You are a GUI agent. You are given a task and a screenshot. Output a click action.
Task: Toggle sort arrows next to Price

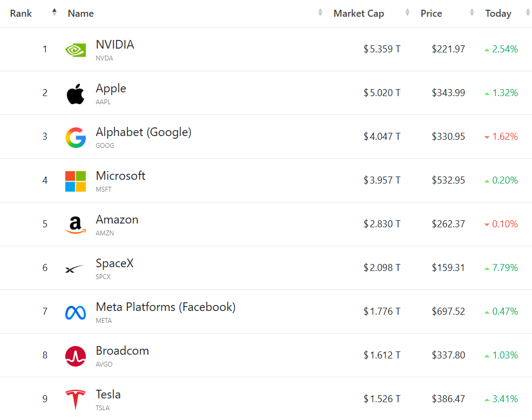472,12
